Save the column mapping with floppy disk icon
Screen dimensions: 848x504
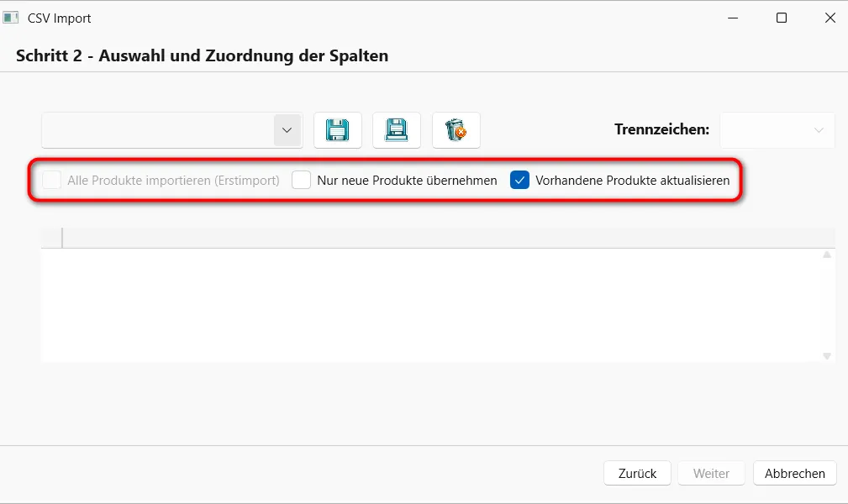tap(338, 130)
